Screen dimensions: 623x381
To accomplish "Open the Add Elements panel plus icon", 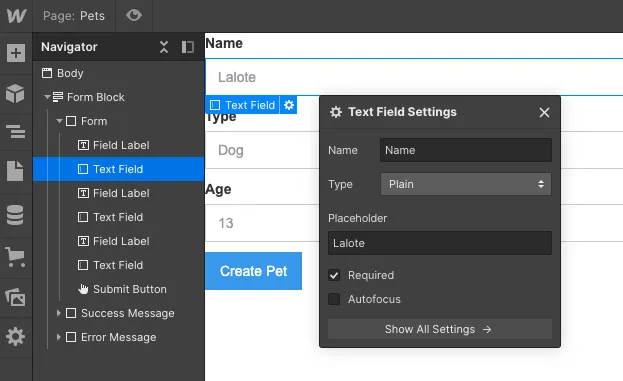I will click(16, 53).
